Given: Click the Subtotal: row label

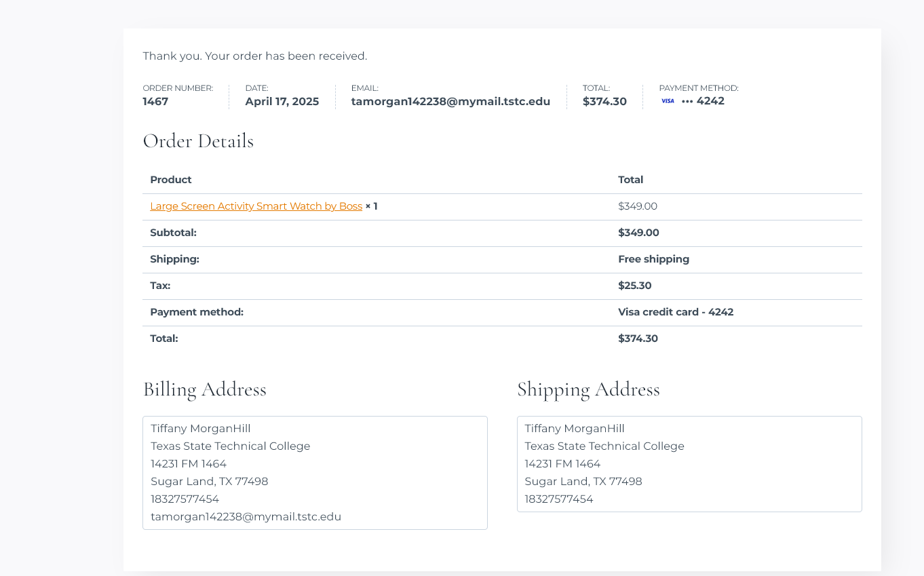Looking at the screenshot, I should (x=173, y=233).
